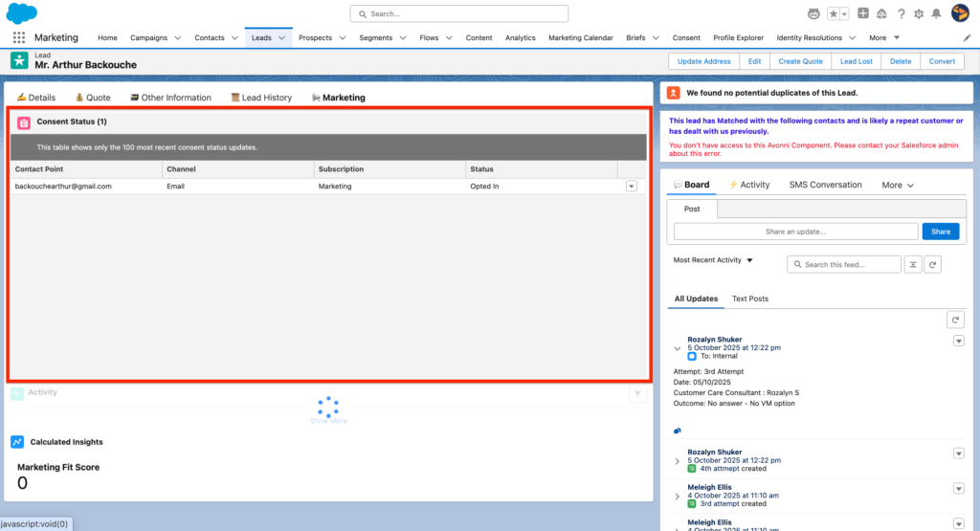The height and width of the screenshot is (531, 980).
Task: Collapse Rozalyn Shuker's 3rd Attempt post
Action: (x=678, y=348)
